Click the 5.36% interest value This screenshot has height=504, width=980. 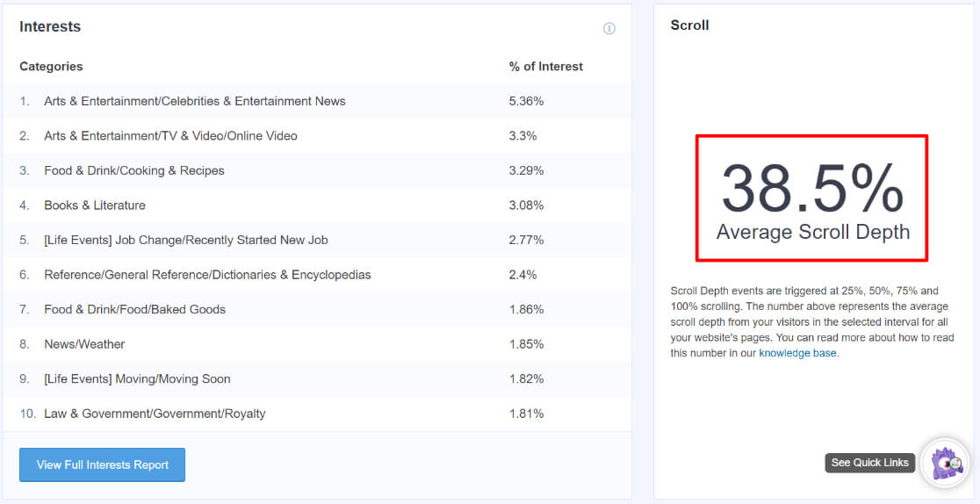pos(526,101)
